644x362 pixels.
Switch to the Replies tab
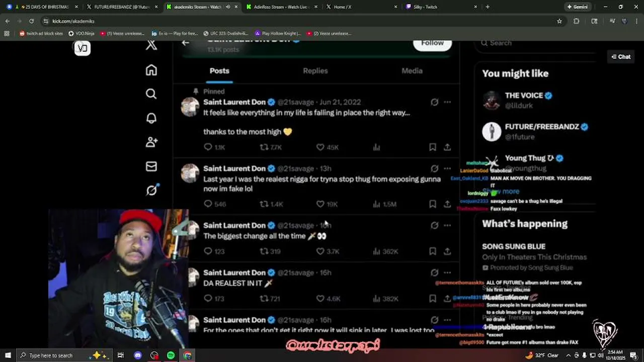pos(315,71)
